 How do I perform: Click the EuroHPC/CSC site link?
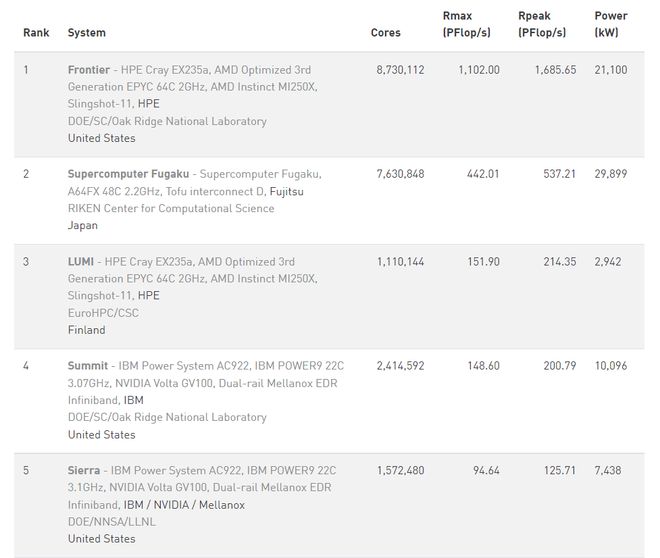click(103, 313)
